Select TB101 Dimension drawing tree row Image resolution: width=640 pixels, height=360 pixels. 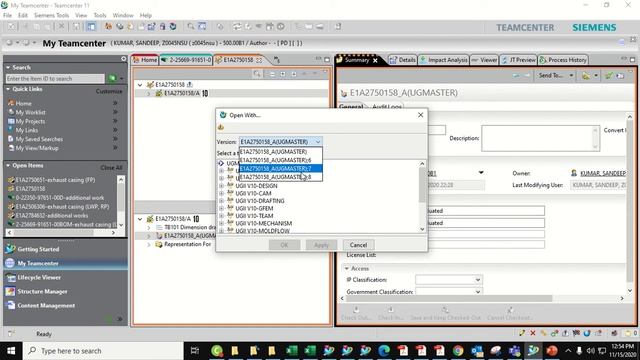(x=190, y=227)
